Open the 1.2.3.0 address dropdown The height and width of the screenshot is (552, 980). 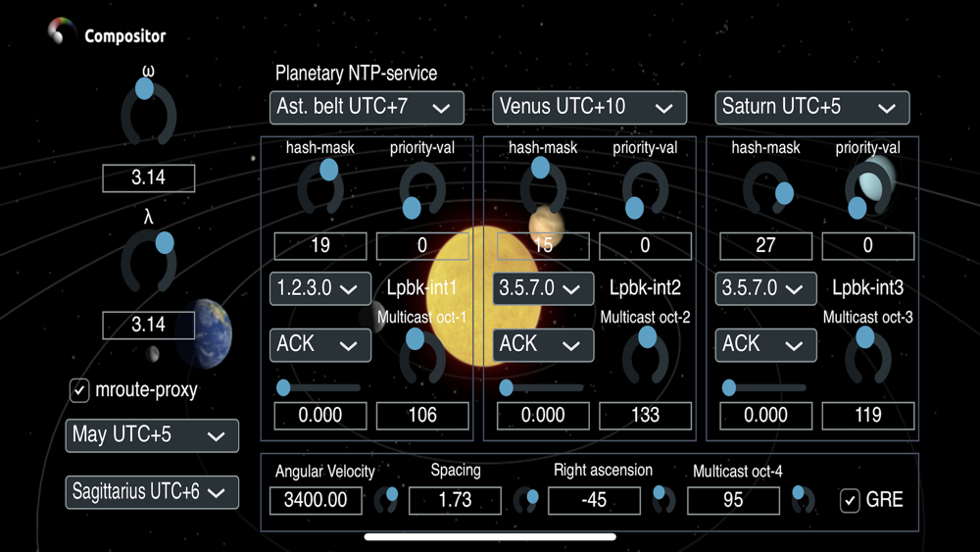[x=320, y=289]
